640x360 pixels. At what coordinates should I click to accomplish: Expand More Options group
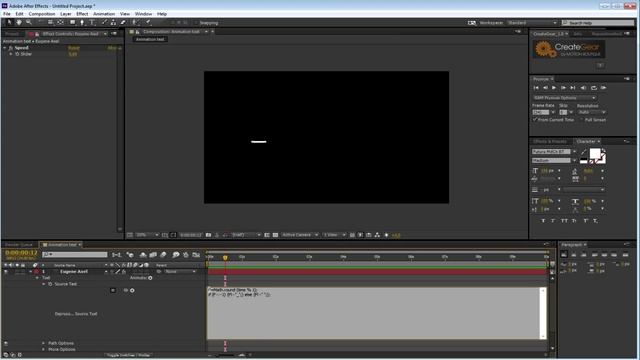[x=43, y=350]
